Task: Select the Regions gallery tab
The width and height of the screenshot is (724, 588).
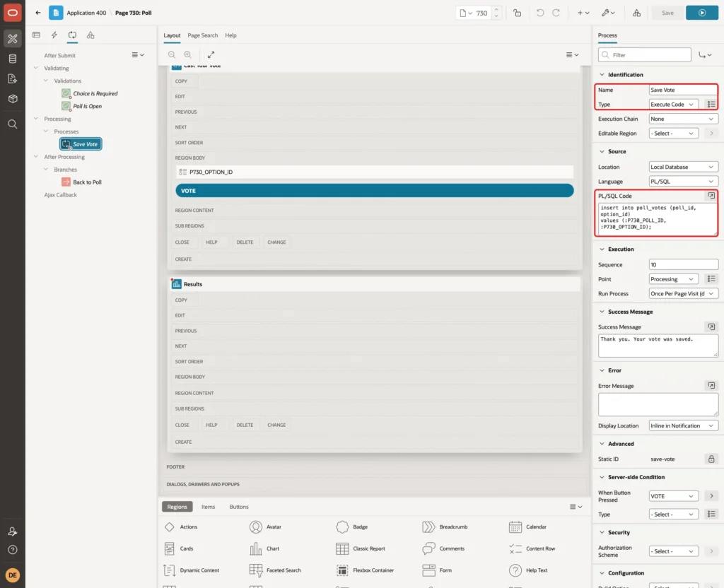Action: coord(177,507)
